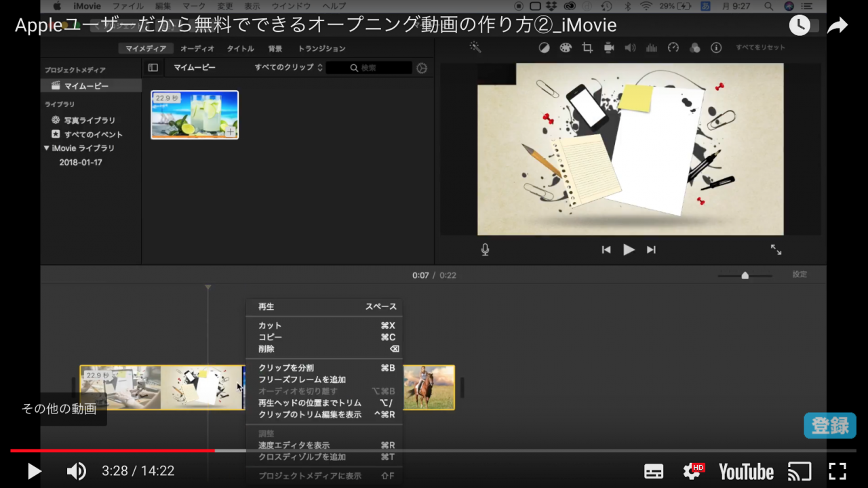Click the search field in media browser

[x=369, y=68]
